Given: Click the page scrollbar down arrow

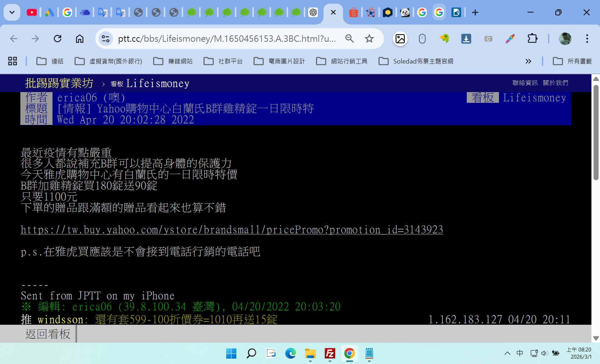Looking at the screenshot, I should point(596,338).
